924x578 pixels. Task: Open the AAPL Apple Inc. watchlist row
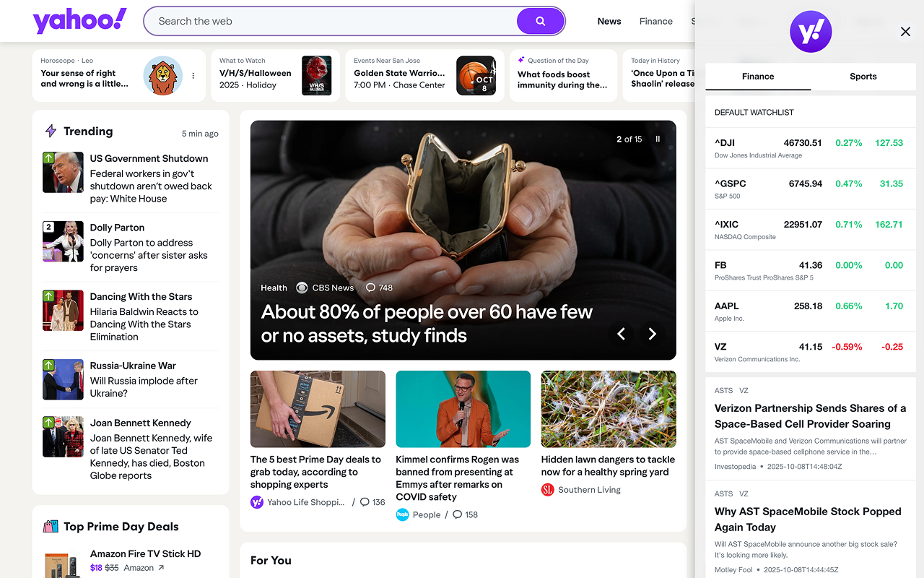811,311
